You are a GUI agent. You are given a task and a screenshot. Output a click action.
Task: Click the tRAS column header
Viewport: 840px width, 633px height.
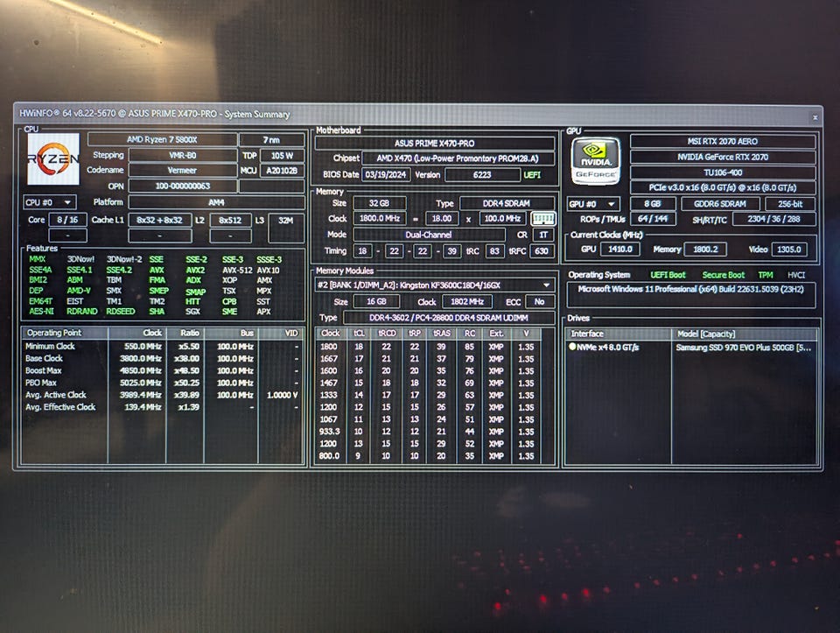441,334
